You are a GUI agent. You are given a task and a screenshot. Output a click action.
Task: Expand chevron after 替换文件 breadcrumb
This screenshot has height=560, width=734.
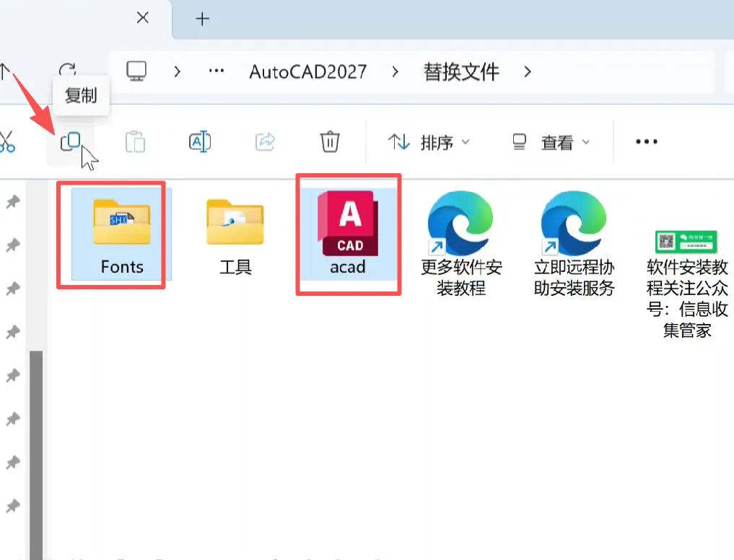point(528,71)
